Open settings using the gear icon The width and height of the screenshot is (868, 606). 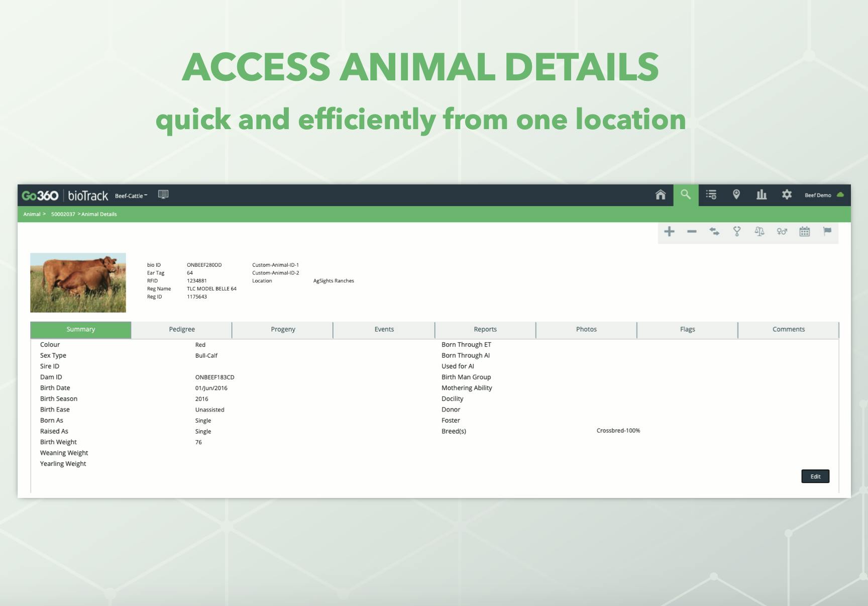pyautogui.click(x=787, y=195)
